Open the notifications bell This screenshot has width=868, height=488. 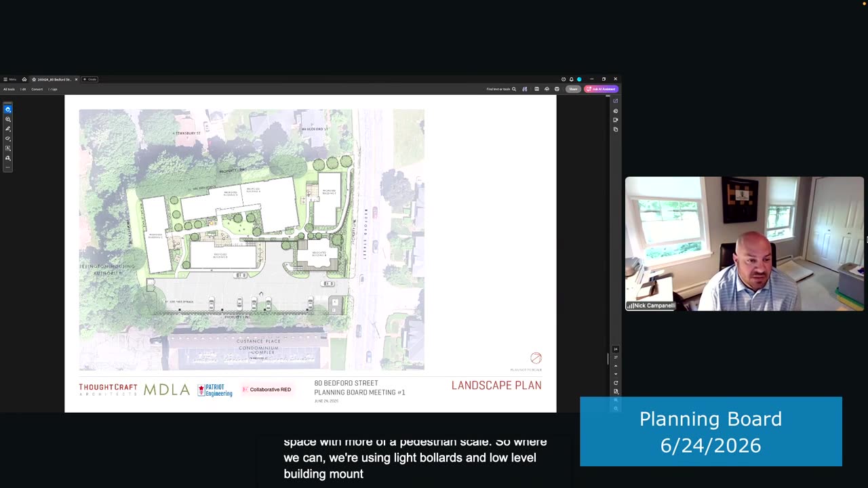click(x=571, y=79)
